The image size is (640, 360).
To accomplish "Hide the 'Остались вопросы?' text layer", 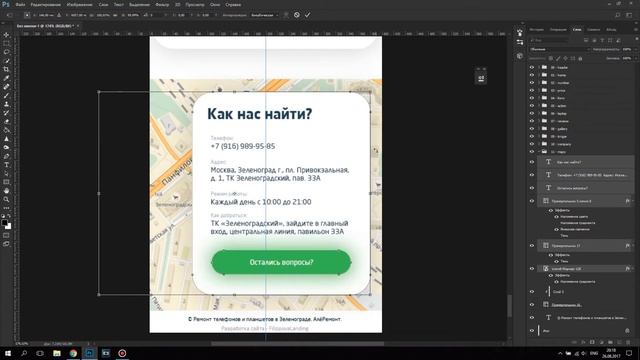I will (532, 188).
